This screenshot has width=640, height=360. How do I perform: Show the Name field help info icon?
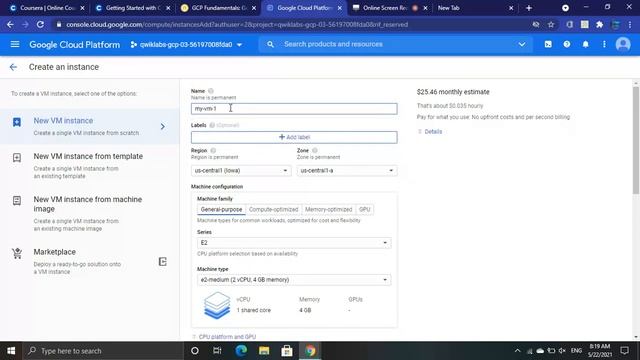tap(211, 91)
